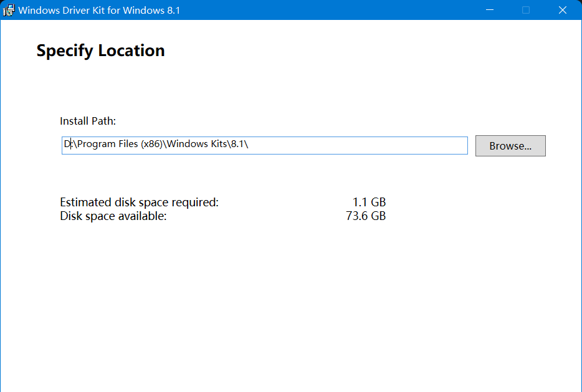Click the 'Install Path:' label

pos(88,121)
